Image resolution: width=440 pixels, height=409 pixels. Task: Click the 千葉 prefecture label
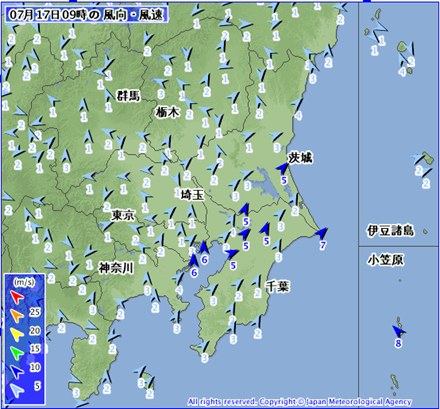pos(278,286)
